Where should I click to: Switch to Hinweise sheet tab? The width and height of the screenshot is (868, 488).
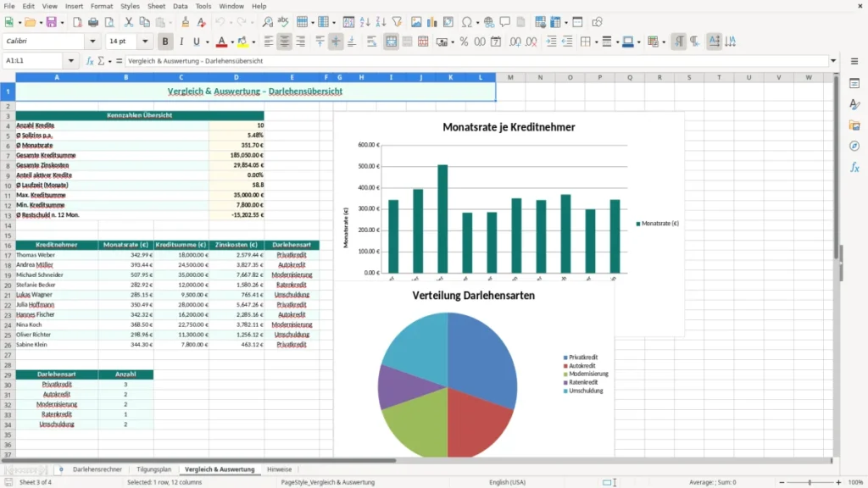[x=279, y=469]
